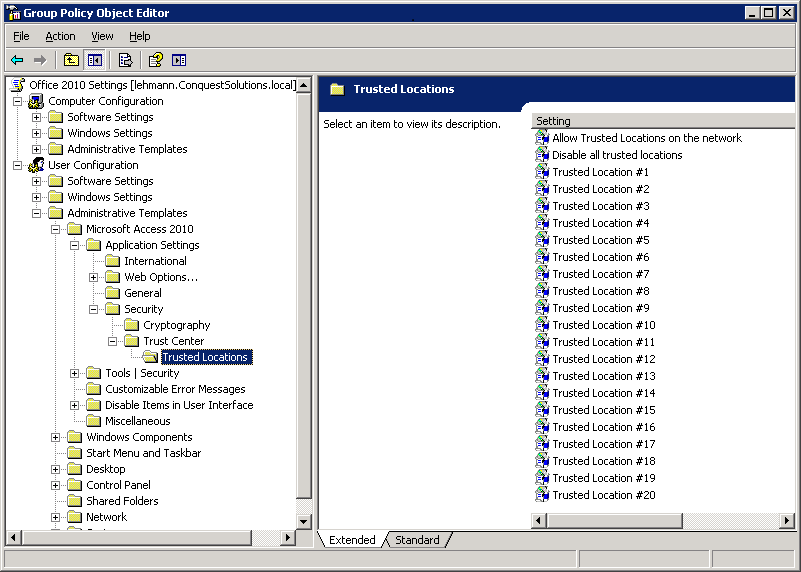Expand Disable Items in User Interface node

74,405
